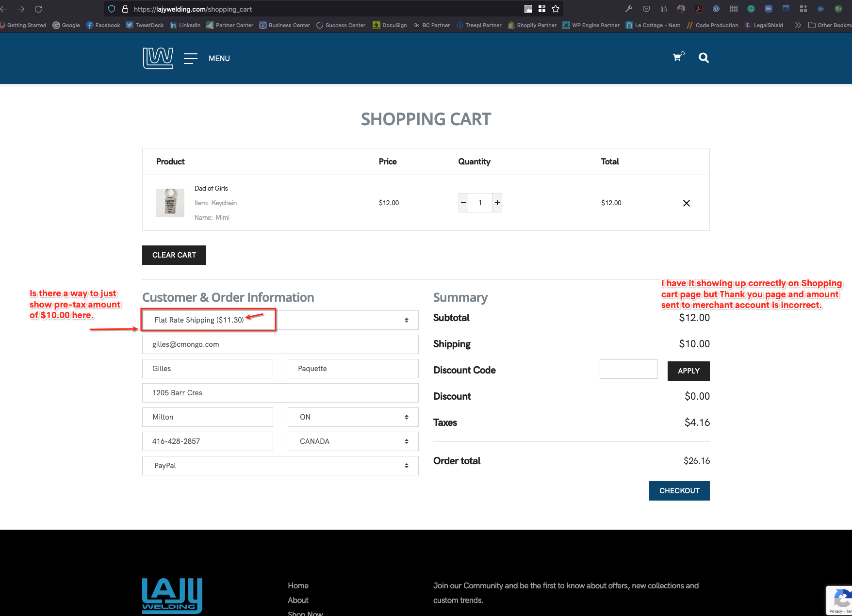852x616 pixels.
Task: Click the search magnifier icon
Action: (703, 58)
